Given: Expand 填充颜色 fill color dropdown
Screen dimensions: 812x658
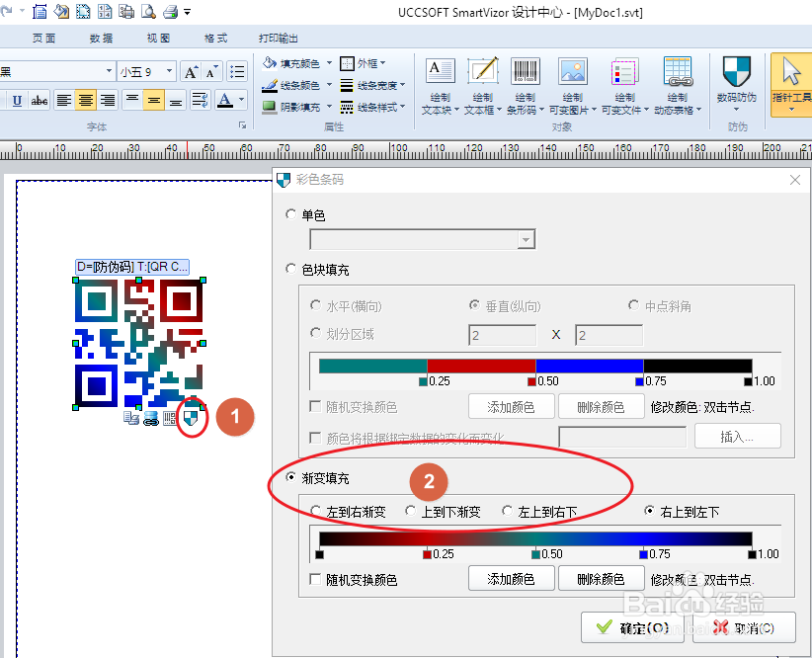Looking at the screenshot, I should coord(329,63).
